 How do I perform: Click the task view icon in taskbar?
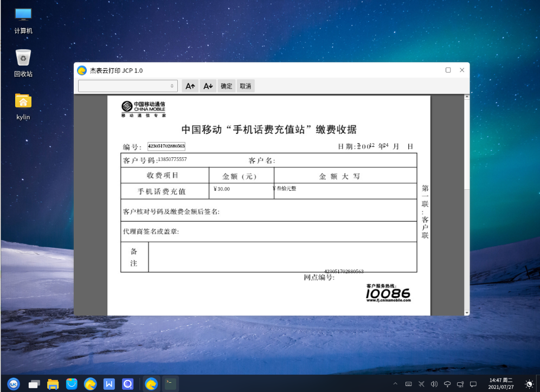click(x=34, y=384)
